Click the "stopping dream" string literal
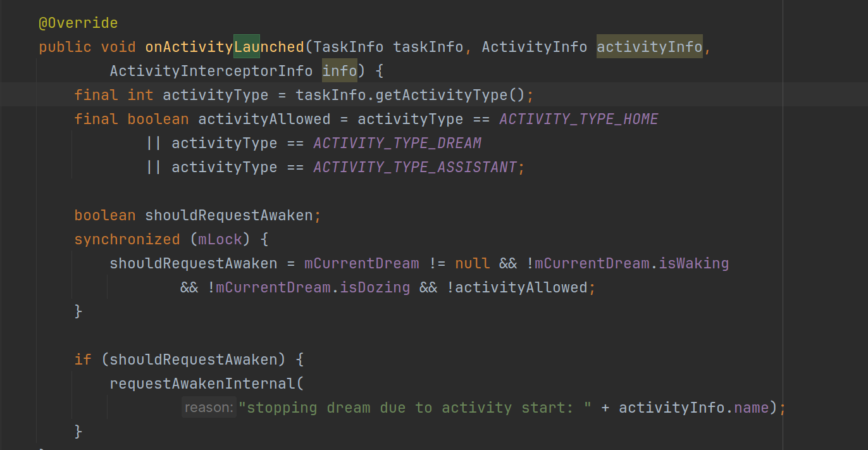This screenshot has width=868, height=450. (x=415, y=408)
